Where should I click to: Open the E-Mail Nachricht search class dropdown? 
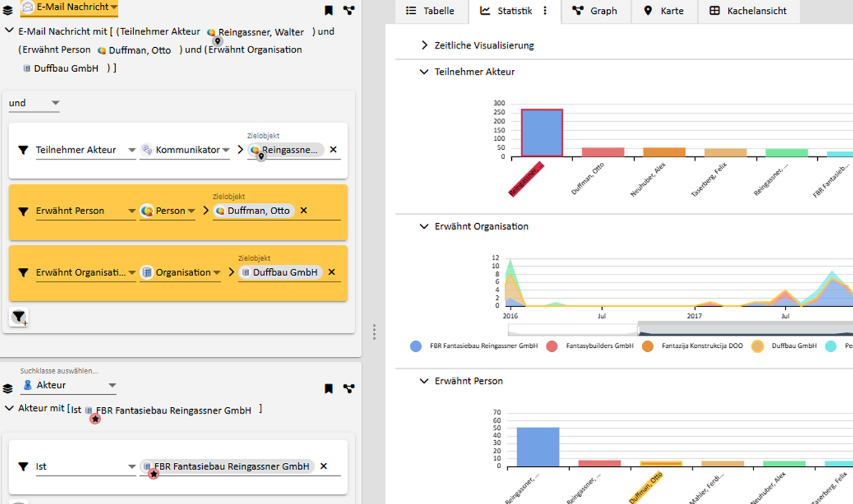click(x=69, y=7)
